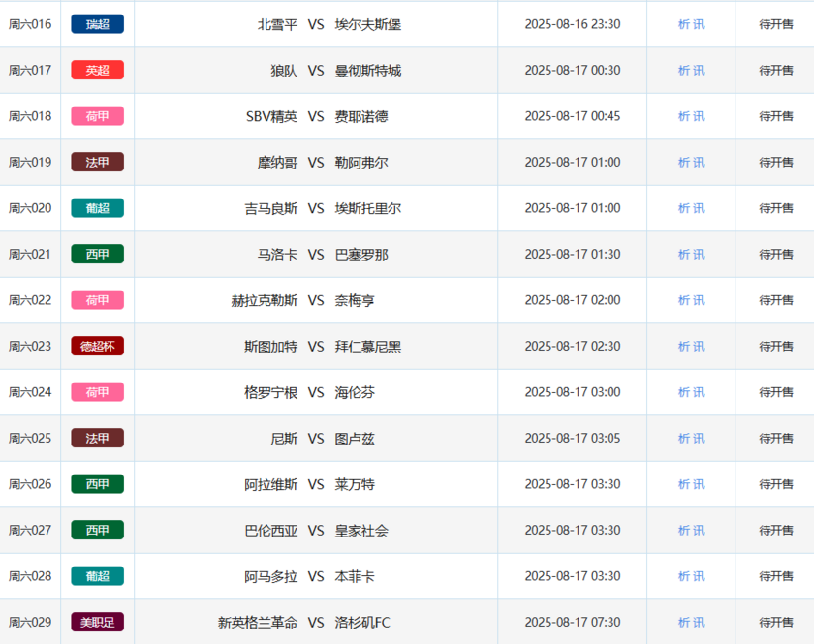This screenshot has height=644, width=814.
Task: Open 析 analysis for 狼队 VS 曼彻斯特城
Action: pyautogui.click(x=684, y=70)
